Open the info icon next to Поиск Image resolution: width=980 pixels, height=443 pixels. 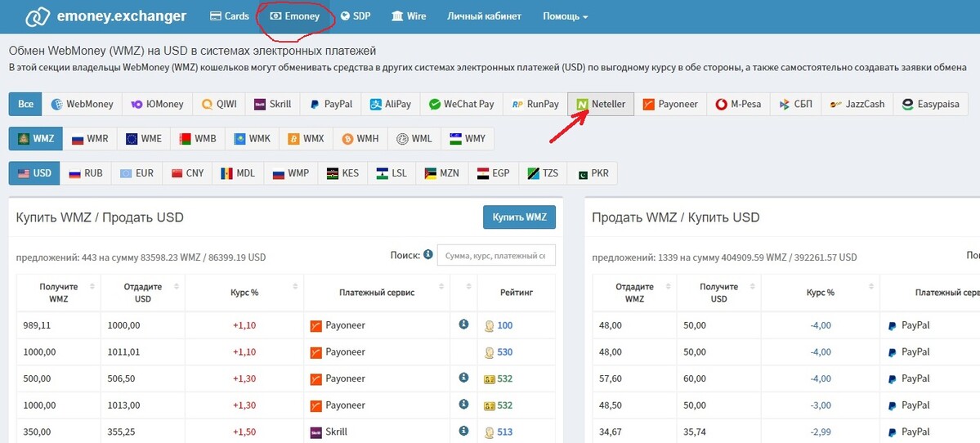tap(427, 254)
